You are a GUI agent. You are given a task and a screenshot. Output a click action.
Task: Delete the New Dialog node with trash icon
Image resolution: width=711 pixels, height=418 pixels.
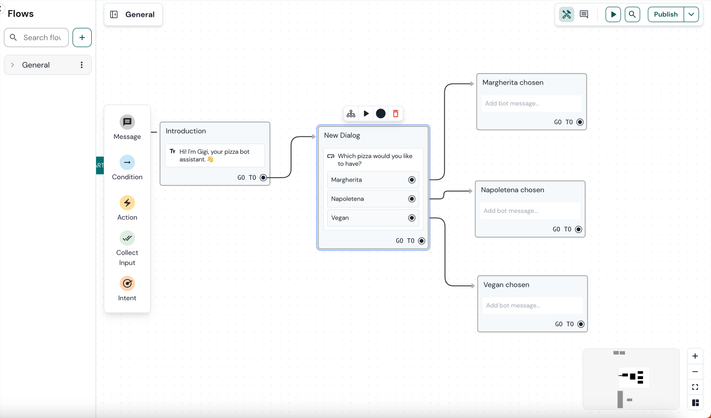click(395, 114)
